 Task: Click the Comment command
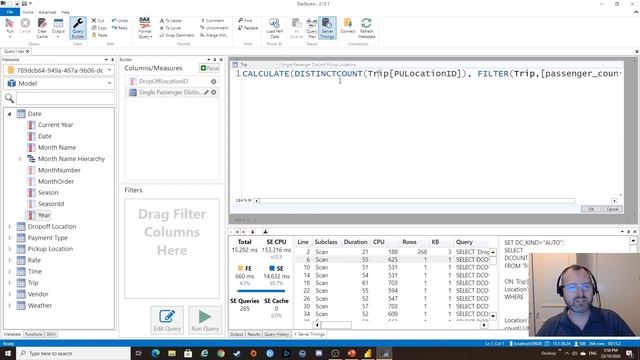pyautogui.click(x=212, y=20)
